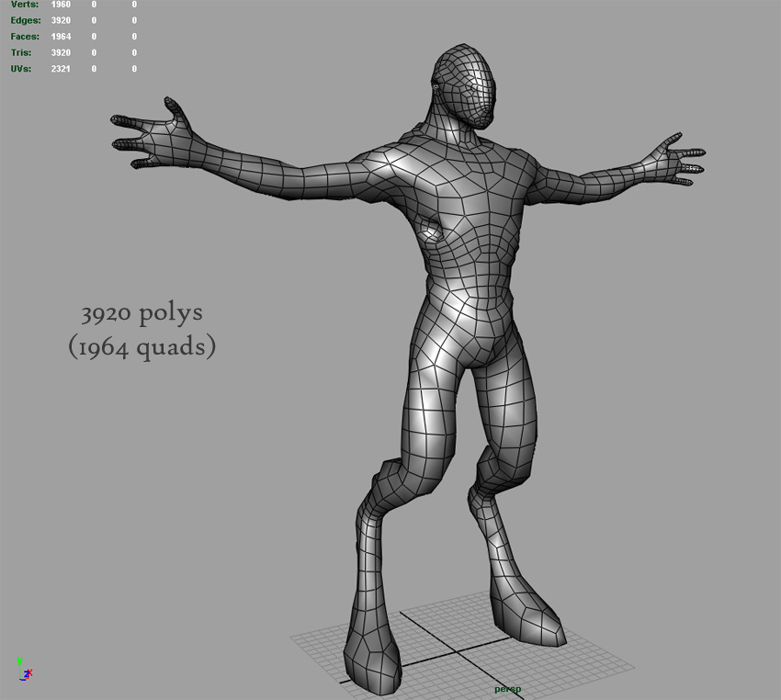The image size is (781, 700).
Task: Select the Edges label in the HUD
Action: (x=26, y=20)
